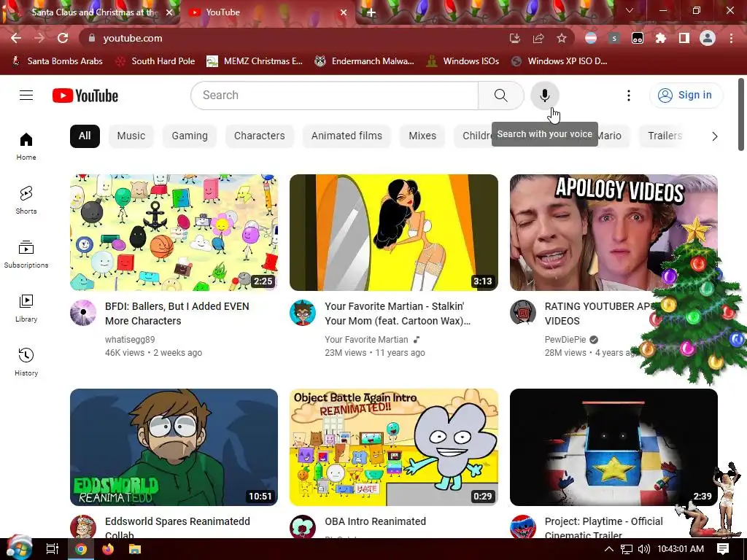Click the Sign in button
This screenshot has height=560, width=747.
point(686,96)
